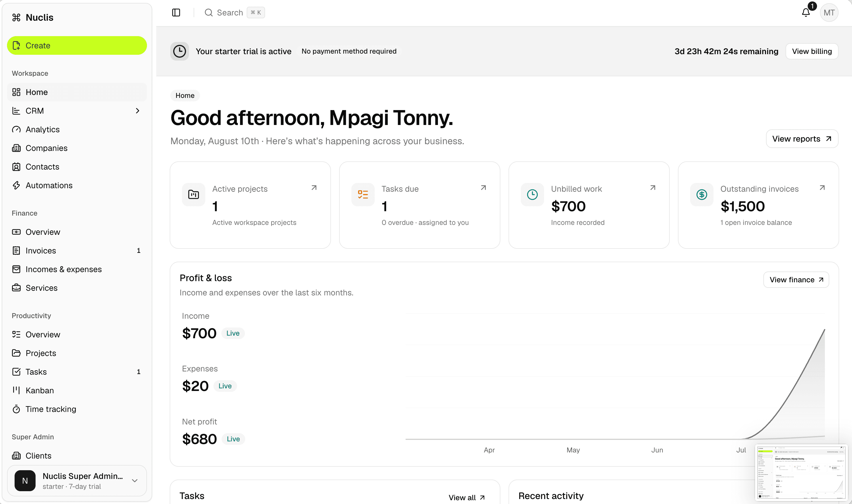Click the Kanban board icon
This screenshot has height=504, width=852.
click(16, 390)
